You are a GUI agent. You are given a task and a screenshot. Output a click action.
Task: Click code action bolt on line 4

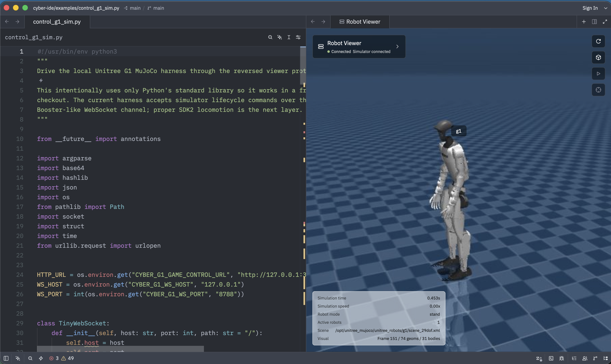tap(41, 80)
